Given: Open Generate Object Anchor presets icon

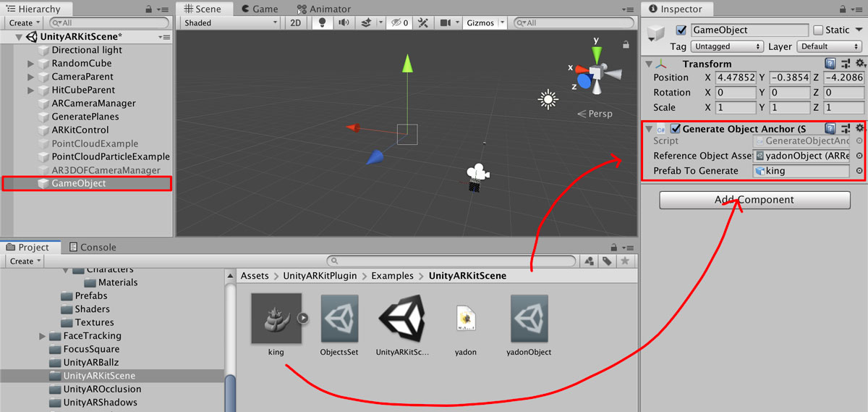Looking at the screenshot, I should (x=845, y=128).
